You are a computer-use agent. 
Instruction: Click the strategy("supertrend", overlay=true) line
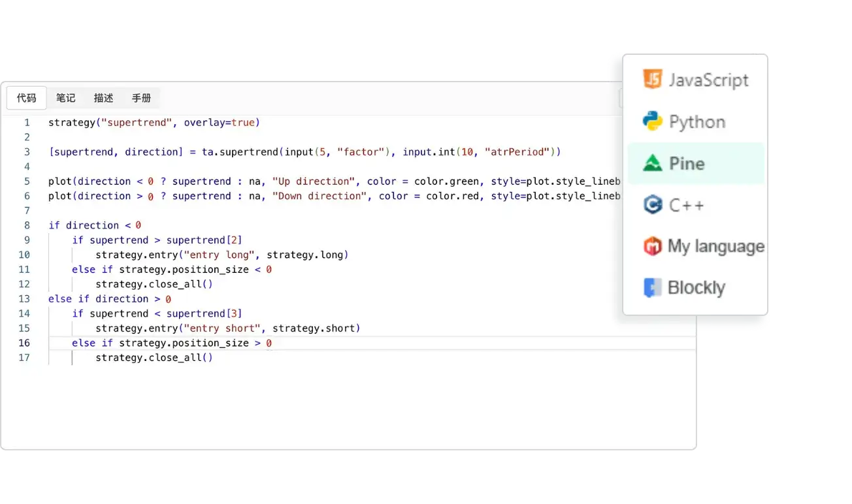tap(154, 123)
